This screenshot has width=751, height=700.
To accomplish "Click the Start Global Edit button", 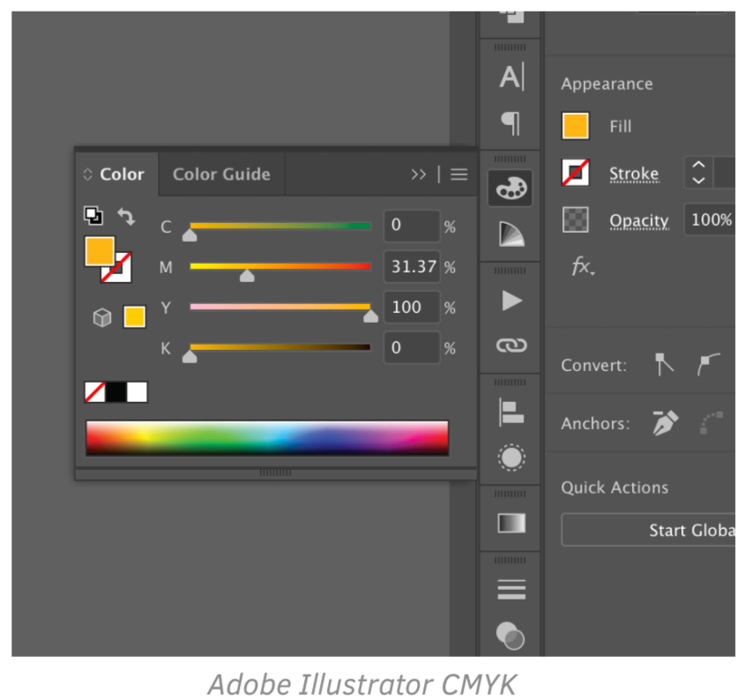I will point(649,530).
